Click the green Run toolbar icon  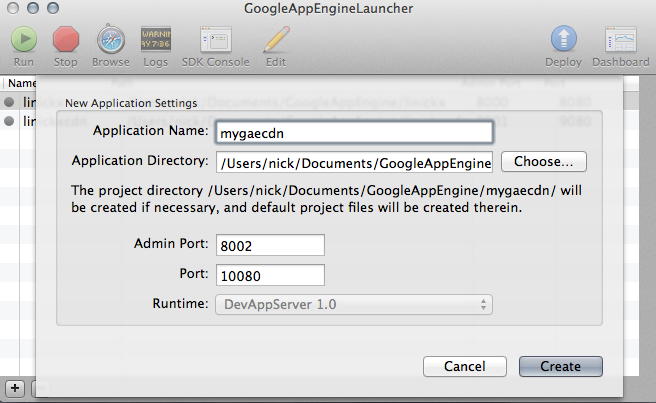point(24,39)
